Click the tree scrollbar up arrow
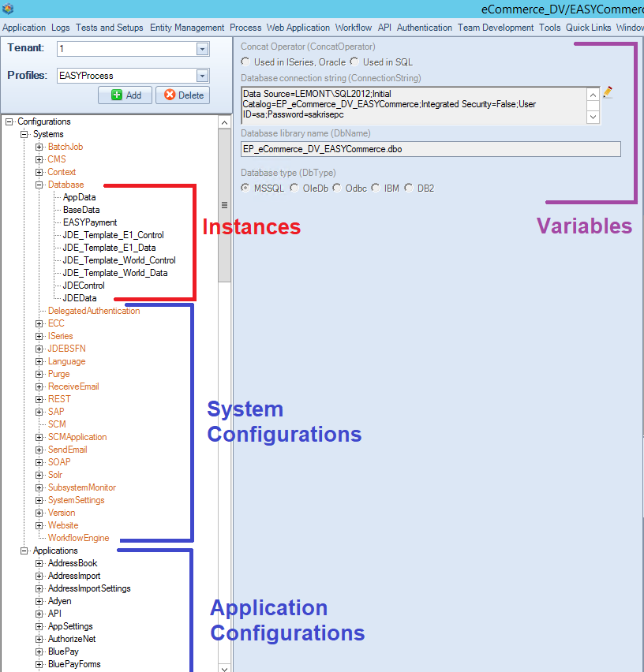This screenshot has width=644, height=672. [224, 122]
